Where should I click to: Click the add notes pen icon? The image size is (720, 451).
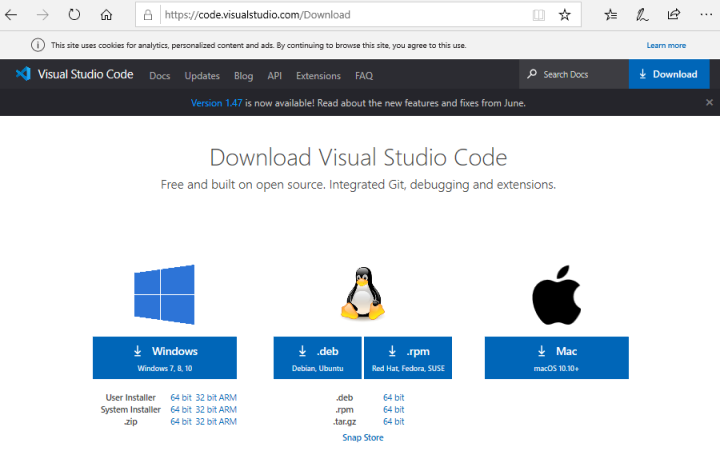point(642,15)
